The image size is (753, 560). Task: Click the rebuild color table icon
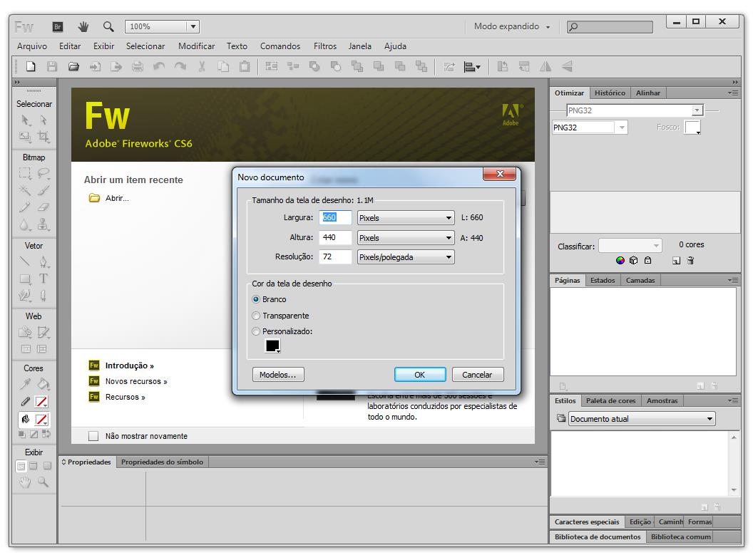tap(620, 261)
